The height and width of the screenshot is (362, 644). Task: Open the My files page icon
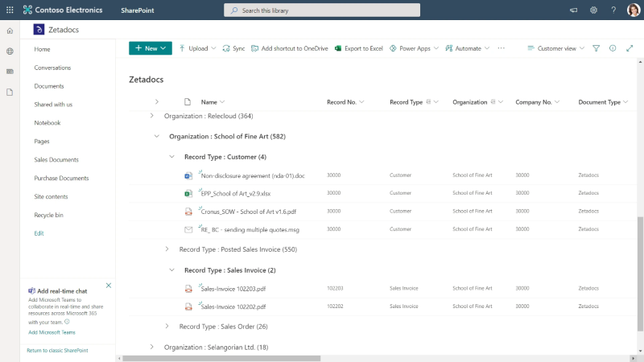point(10,92)
